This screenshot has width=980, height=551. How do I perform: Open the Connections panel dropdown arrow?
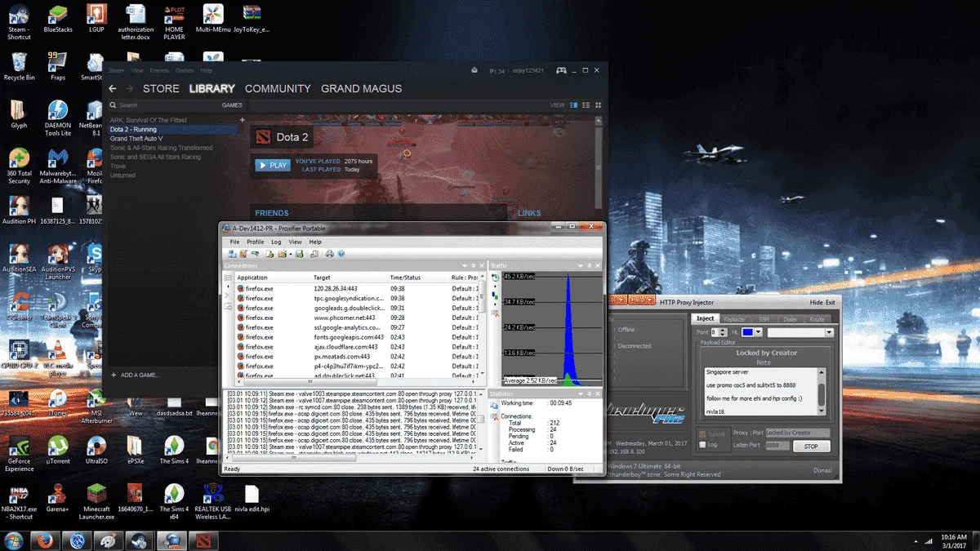pos(463,265)
